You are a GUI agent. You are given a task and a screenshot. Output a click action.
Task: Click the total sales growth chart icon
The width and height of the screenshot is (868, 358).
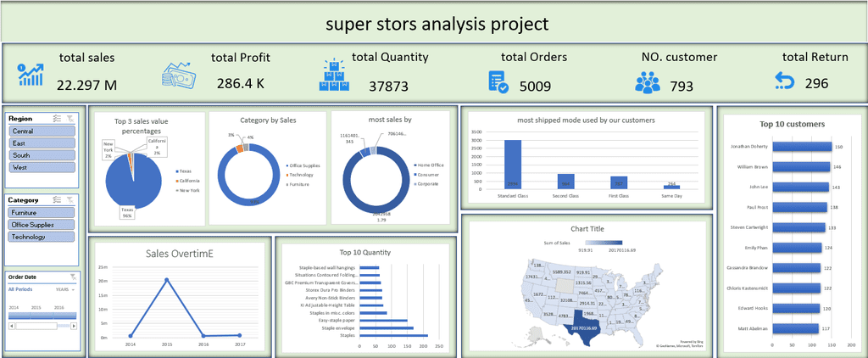pyautogui.click(x=31, y=75)
